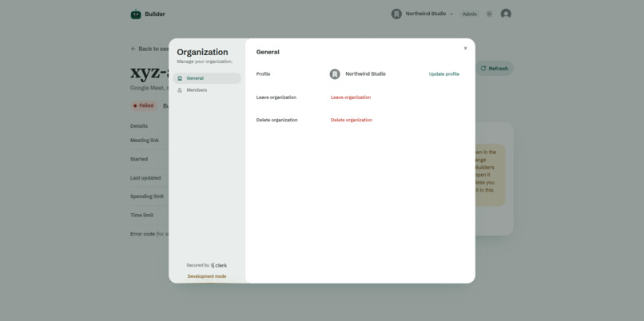Click the Meeting link label in Details
The height and width of the screenshot is (321, 644).
[x=145, y=141]
